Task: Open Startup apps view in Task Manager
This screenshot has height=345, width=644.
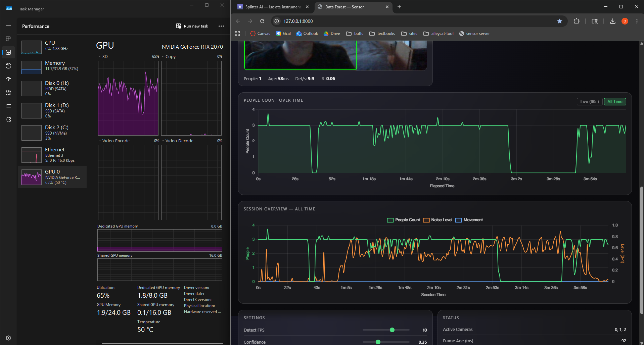Action: 8,79
